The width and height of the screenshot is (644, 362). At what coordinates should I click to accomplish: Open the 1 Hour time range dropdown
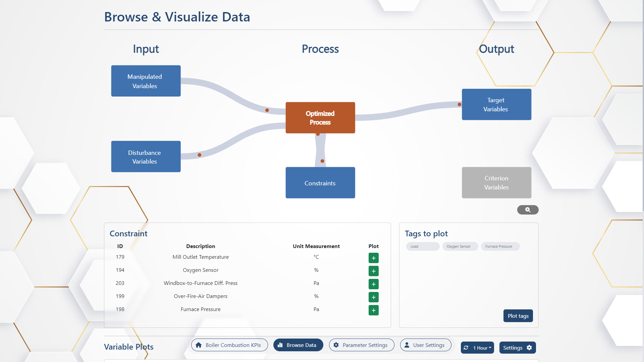tap(482, 348)
